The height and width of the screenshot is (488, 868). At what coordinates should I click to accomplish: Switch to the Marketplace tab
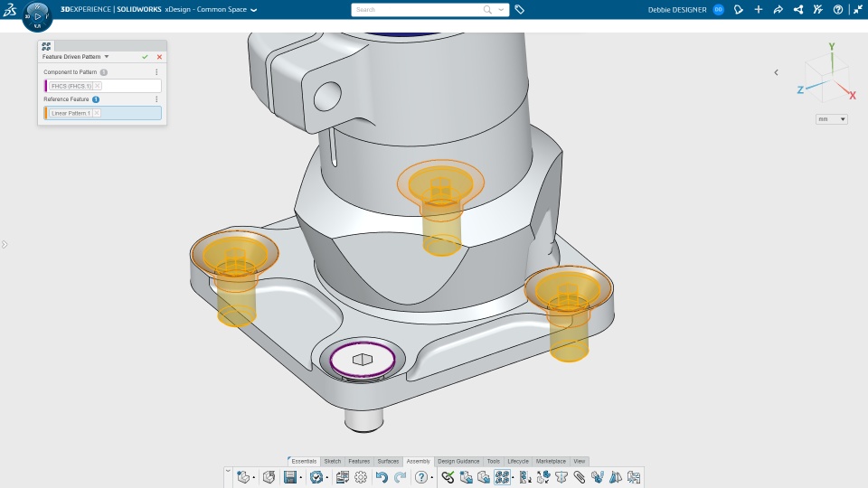click(551, 461)
